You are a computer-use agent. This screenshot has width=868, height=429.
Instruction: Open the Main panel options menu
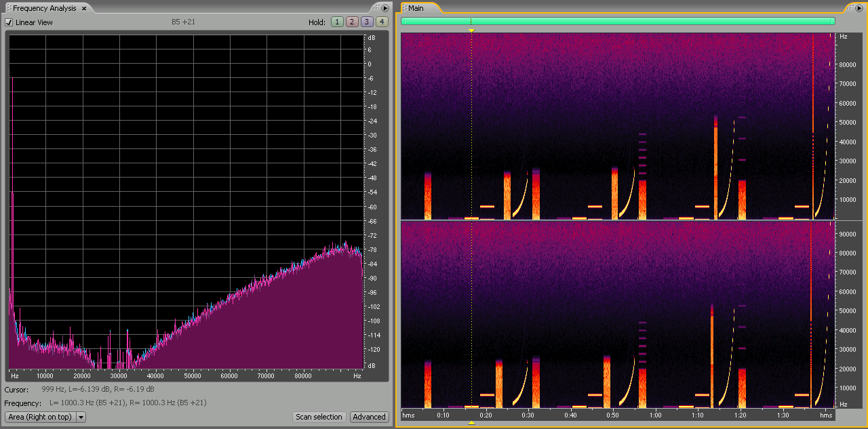pyautogui.click(x=859, y=8)
